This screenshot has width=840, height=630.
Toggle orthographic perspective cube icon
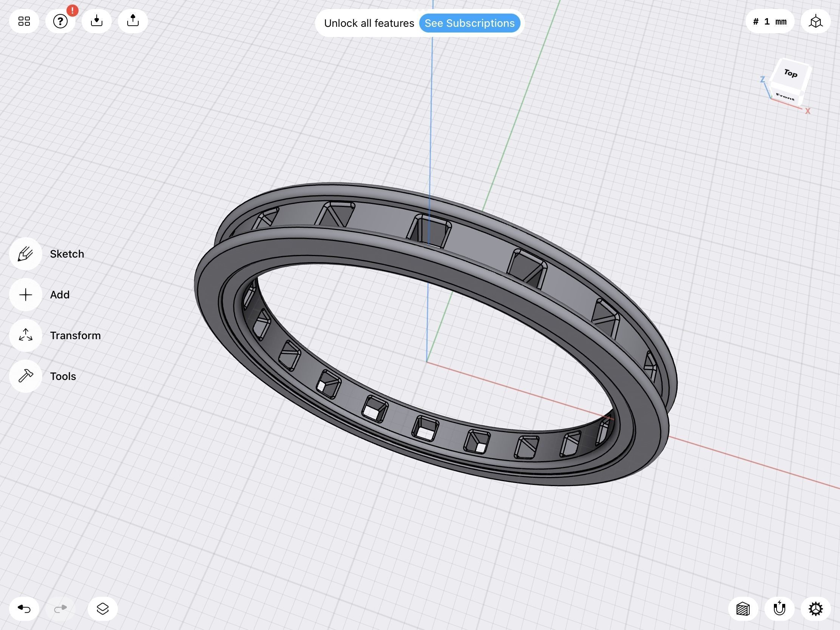pos(815,22)
